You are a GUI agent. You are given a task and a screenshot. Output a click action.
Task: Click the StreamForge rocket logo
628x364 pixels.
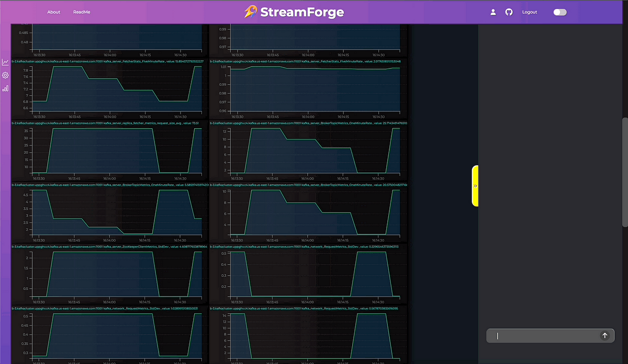click(251, 12)
